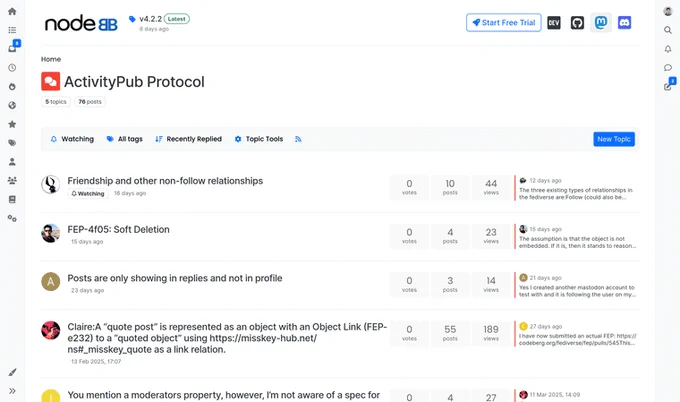Open the user avatar menu top right
This screenshot has height=402, width=680.
click(668, 11)
